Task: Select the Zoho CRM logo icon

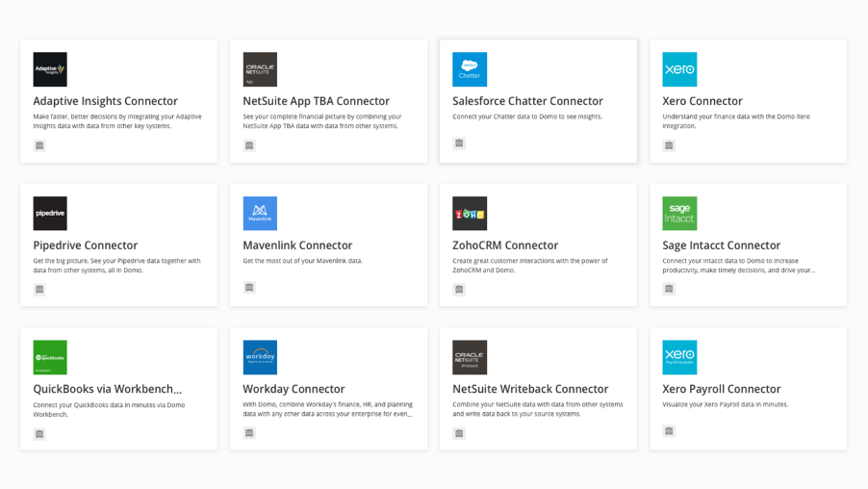Action: [470, 214]
